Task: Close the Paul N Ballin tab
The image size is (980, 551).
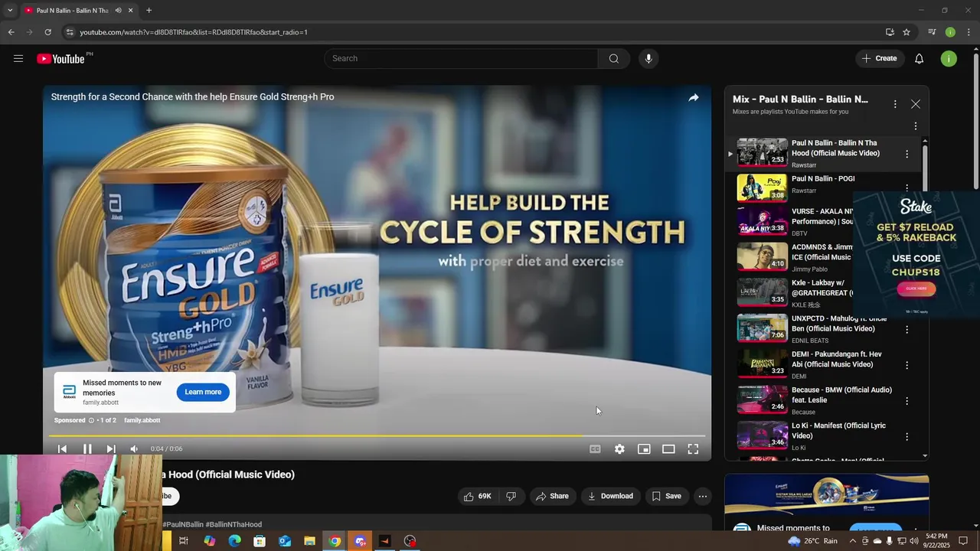Action: (130, 11)
